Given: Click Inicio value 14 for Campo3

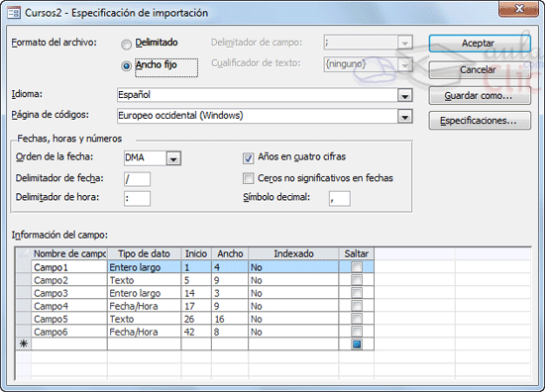Looking at the screenshot, I should click(196, 293).
